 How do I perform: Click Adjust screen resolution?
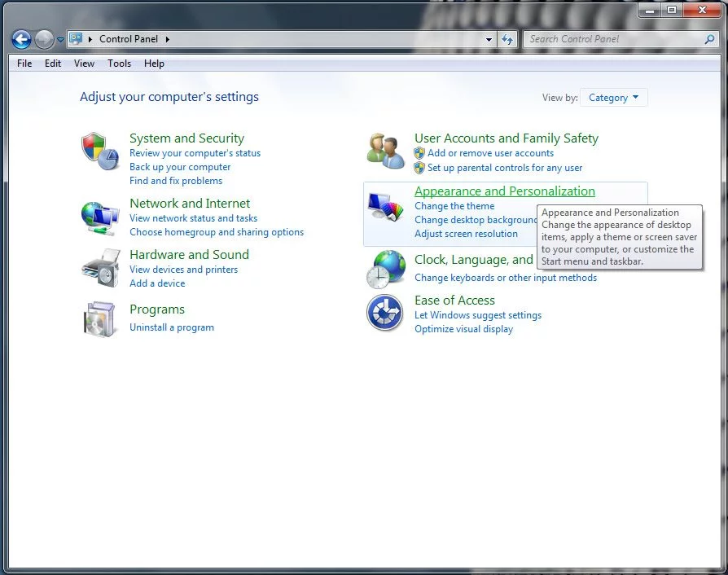click(466, 234)
